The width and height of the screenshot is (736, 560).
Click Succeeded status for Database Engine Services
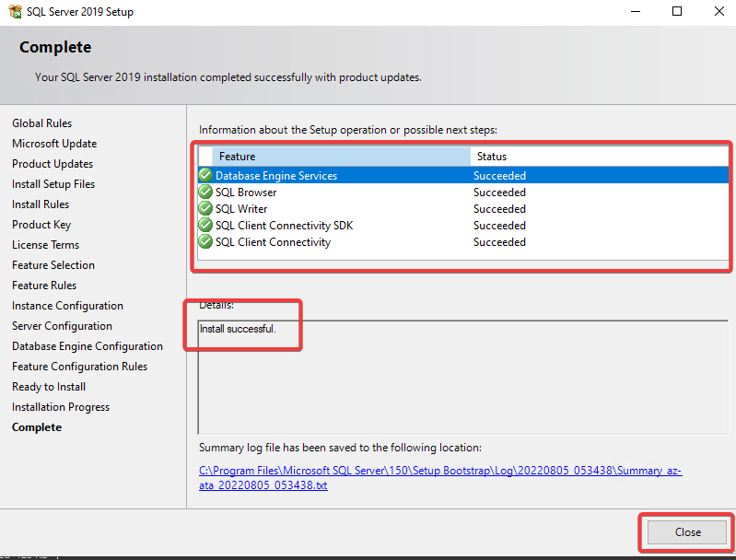(x=499, y=176)
